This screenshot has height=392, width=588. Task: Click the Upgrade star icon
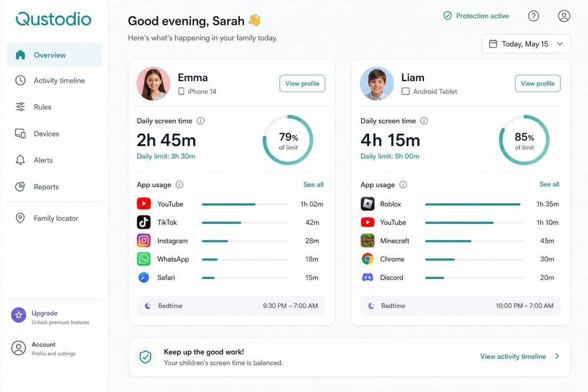coord(19,315)
